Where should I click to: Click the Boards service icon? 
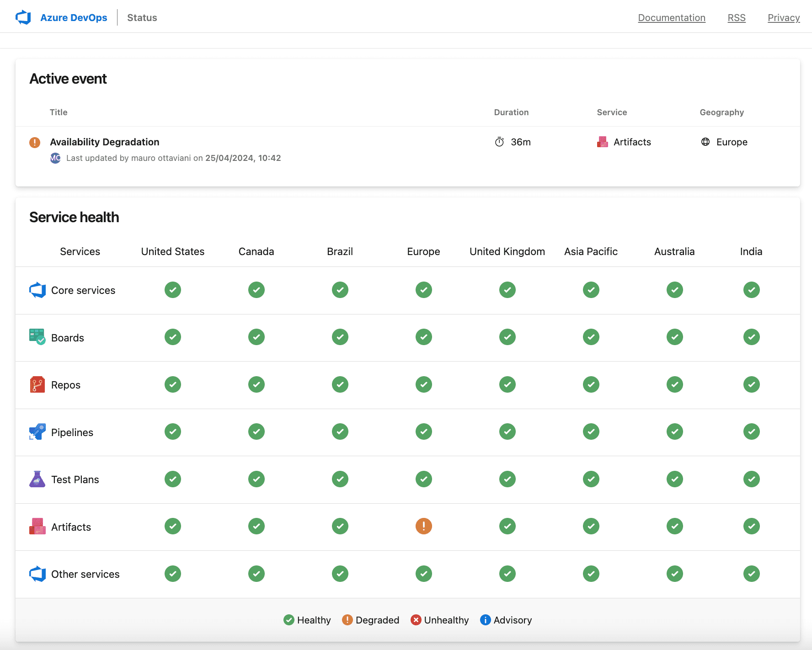point(37,337)
